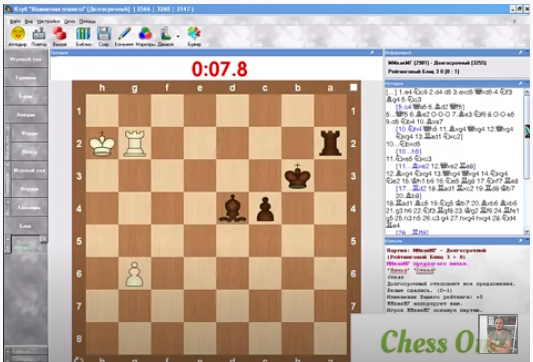Open the dropdown arrow beside the engine icon

point(178,36)
